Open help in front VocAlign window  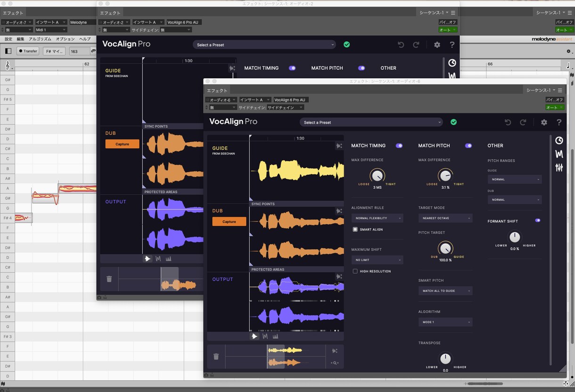point(559,122)
